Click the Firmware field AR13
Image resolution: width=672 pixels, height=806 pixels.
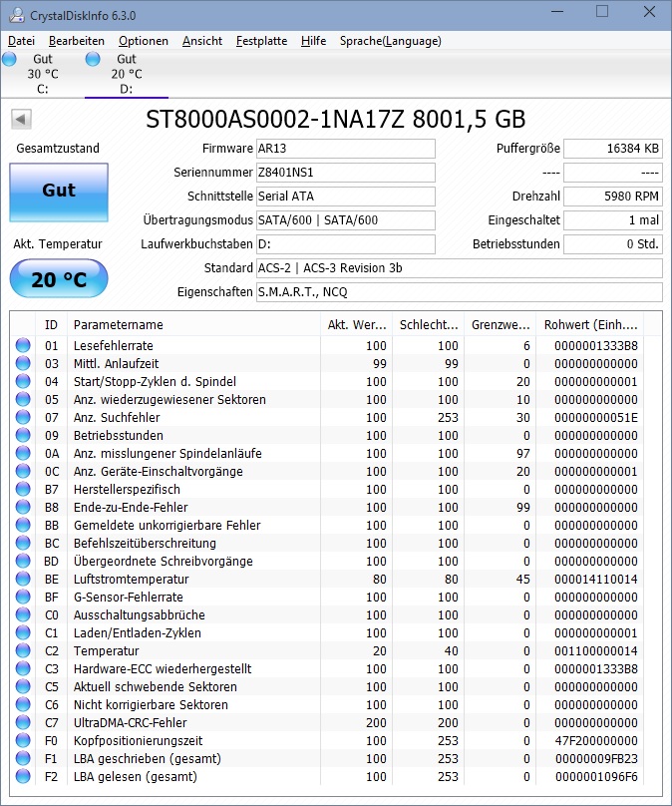(x=346, y=149)
